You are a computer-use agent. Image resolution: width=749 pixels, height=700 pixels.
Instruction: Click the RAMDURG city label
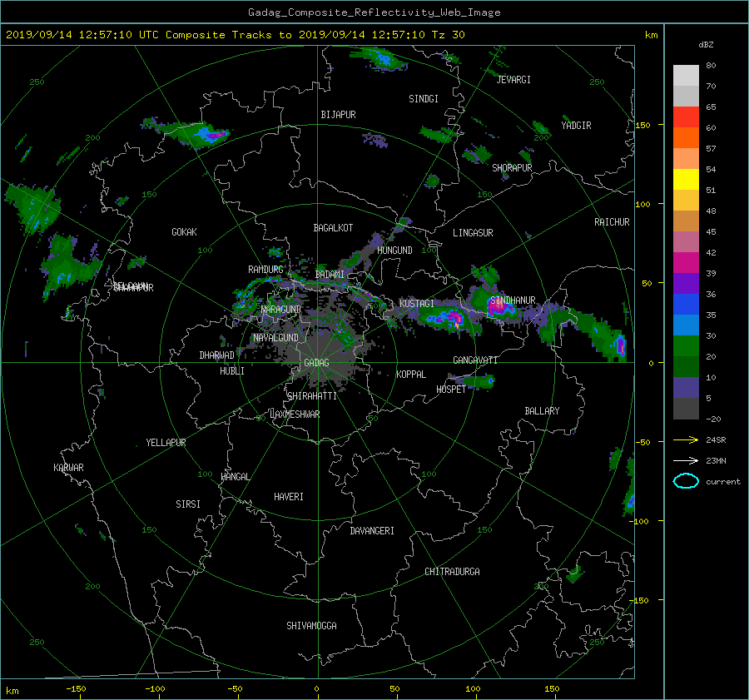pos(265,270)
